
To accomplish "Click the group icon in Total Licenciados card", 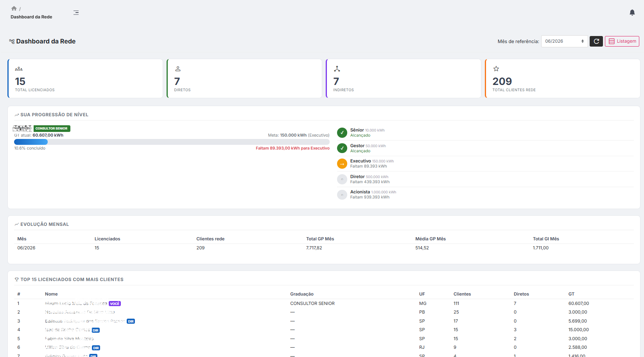I will pos(19,69).
